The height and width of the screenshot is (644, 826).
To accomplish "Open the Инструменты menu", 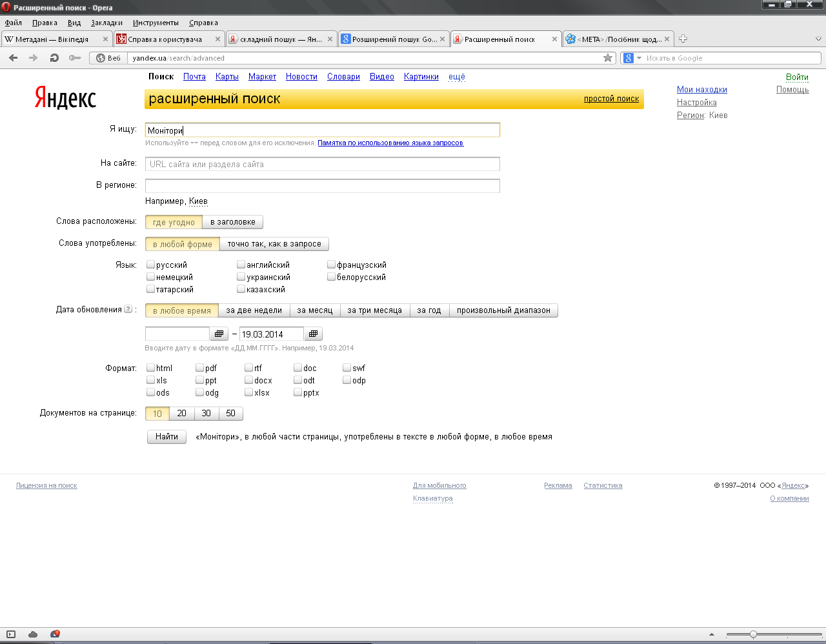I will 156,23.
